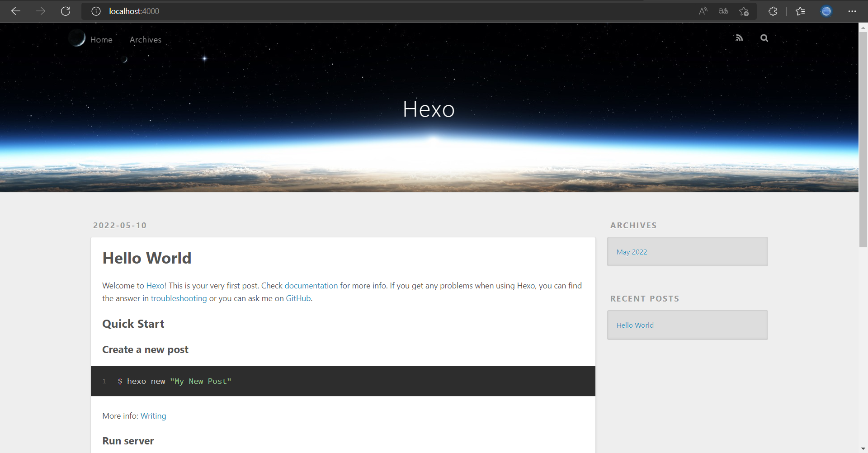Screen dimensions: 868x453
Task: Open the documentation link
Action: pyautogui.click(x=311, y=285)
